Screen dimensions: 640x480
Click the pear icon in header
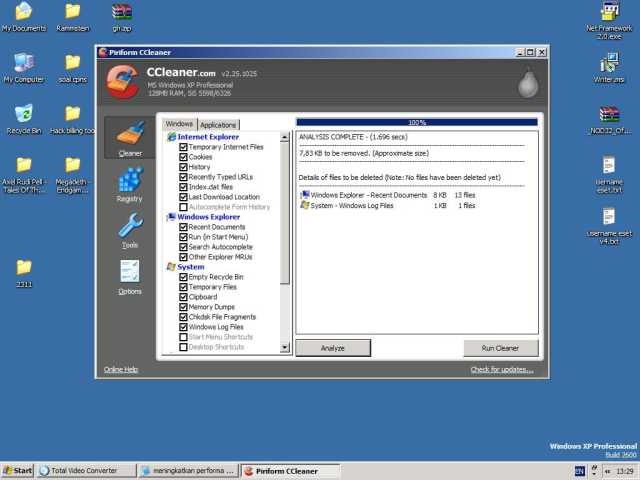[528, 82]
